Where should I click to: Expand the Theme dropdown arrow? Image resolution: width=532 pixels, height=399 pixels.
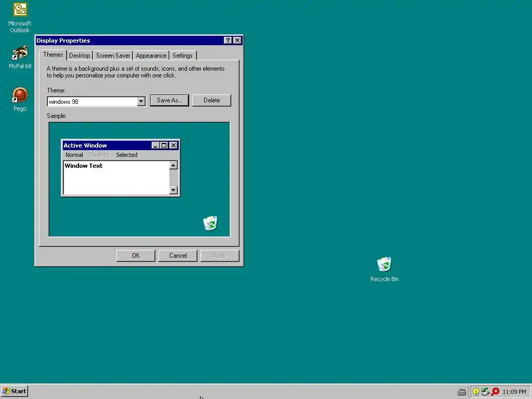click(x=141, y=101)
